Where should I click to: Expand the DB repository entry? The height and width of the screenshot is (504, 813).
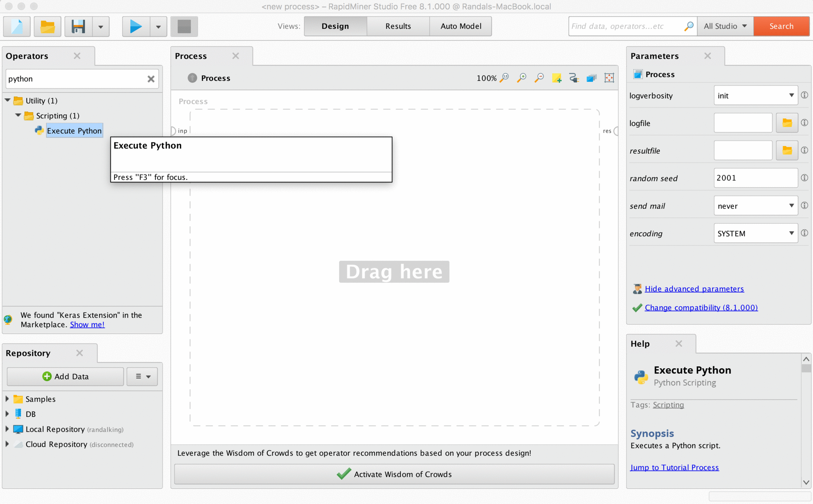click(7, 414)
